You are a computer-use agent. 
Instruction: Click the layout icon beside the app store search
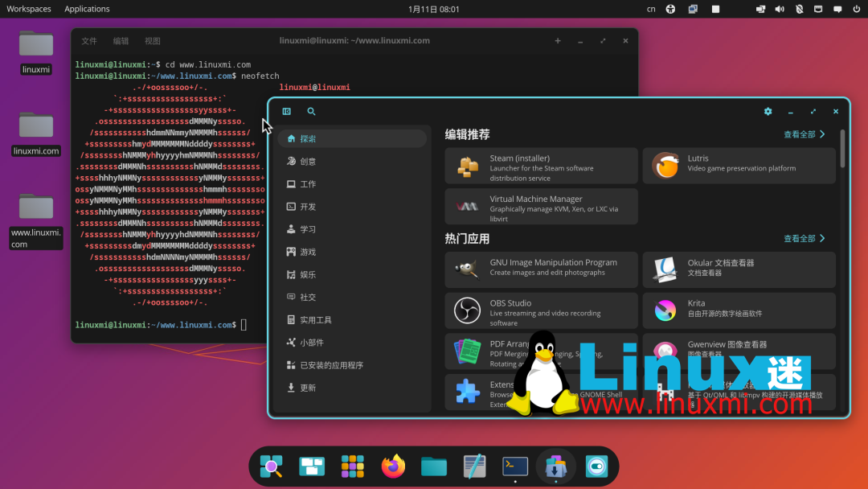coord(287,112)
